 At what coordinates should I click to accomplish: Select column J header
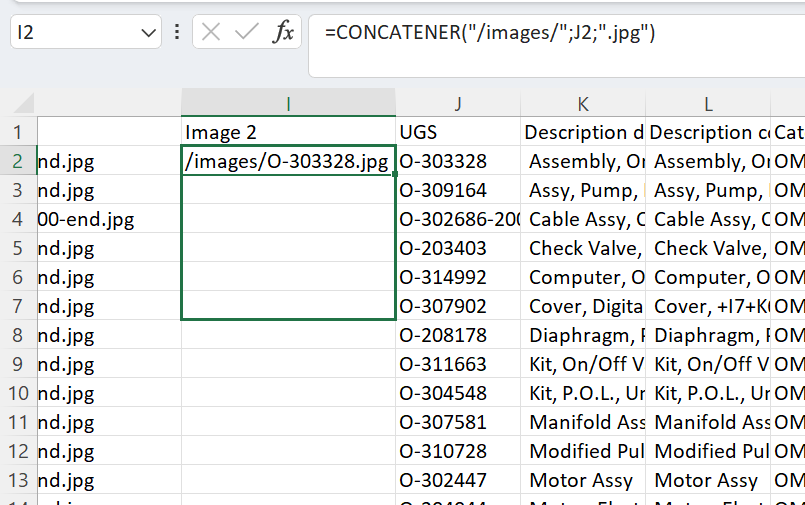[457, 103]
